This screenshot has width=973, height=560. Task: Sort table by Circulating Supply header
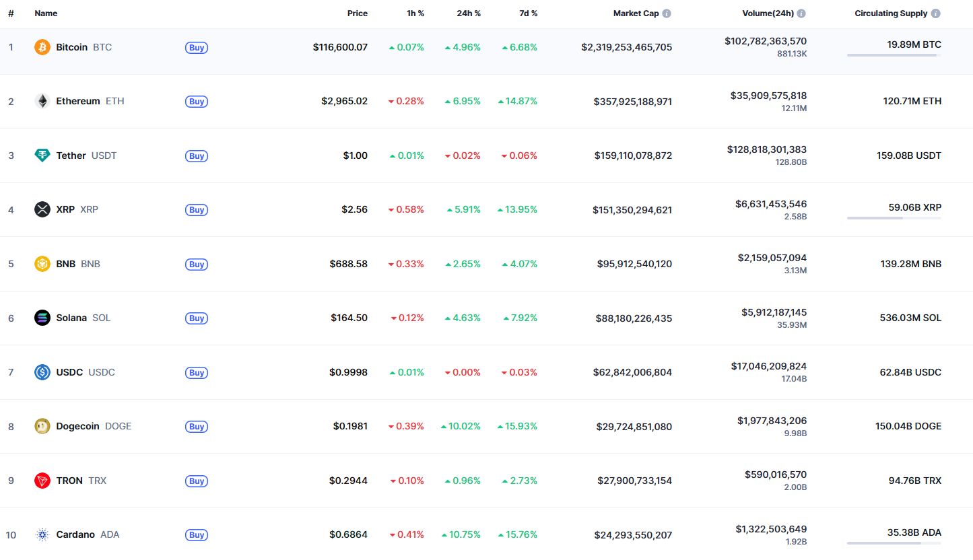891,13
